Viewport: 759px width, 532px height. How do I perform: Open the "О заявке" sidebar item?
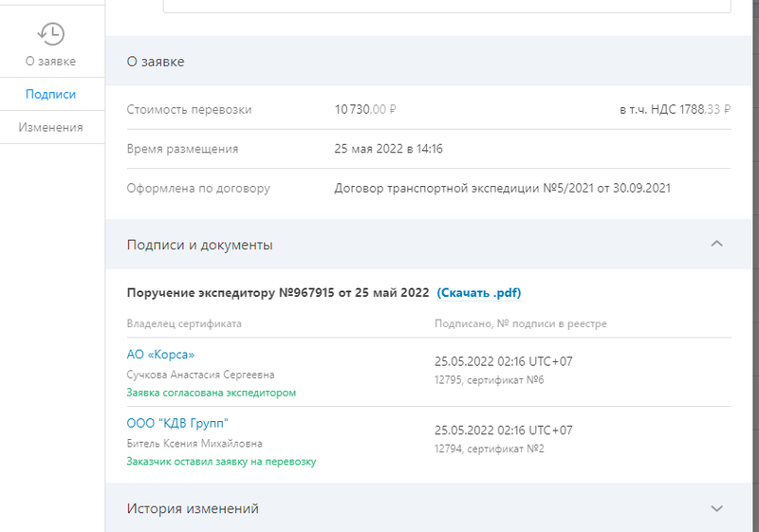[x=51, y=62]
